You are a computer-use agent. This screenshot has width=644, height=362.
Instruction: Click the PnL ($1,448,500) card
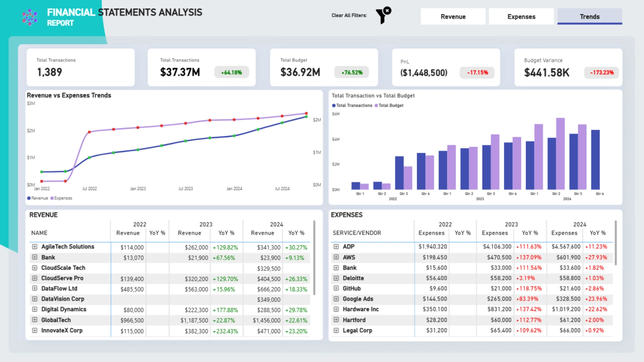tap(446, 67)
